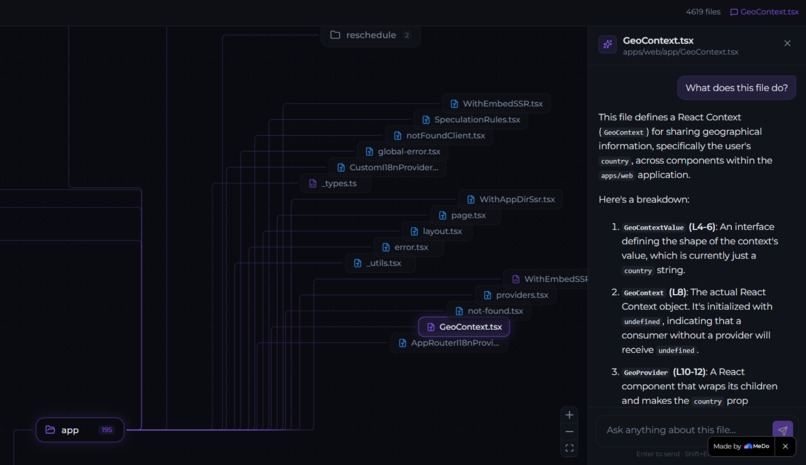806x465 pixels.
Task: Open the _utils.tsx node
Action: [378, 263]
